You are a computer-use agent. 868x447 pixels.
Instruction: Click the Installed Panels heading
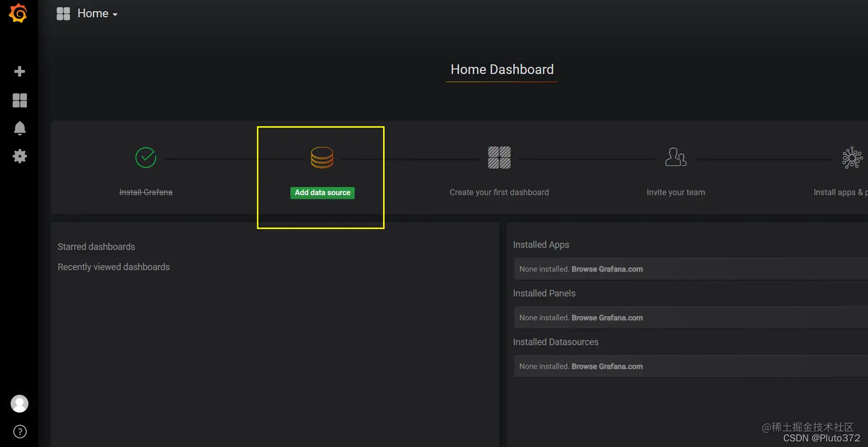(544, 293)
